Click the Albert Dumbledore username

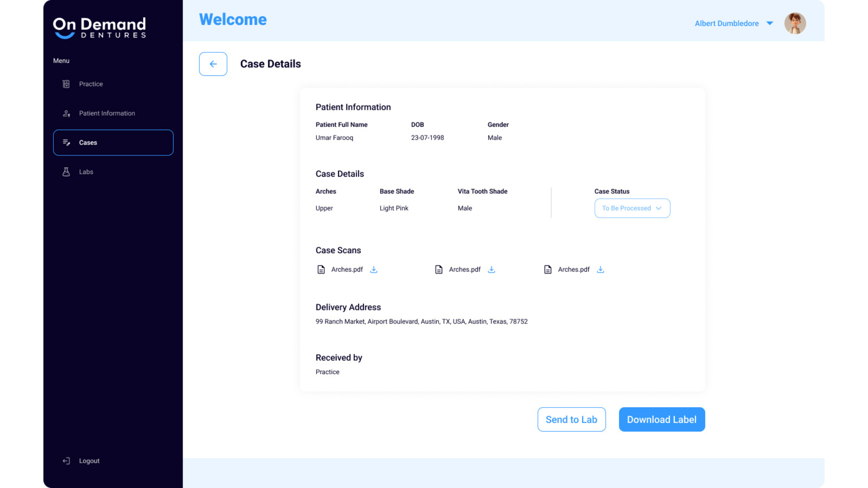tap(726, 23)
